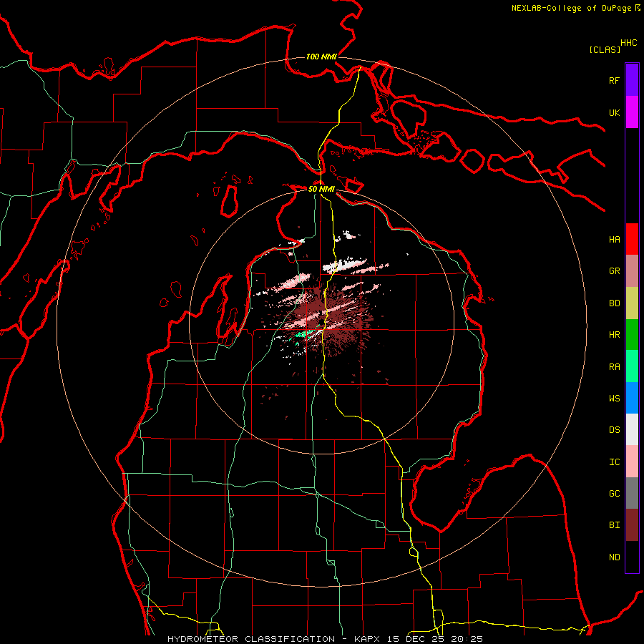
Task: Select the DS legend label
Action: 614,430
